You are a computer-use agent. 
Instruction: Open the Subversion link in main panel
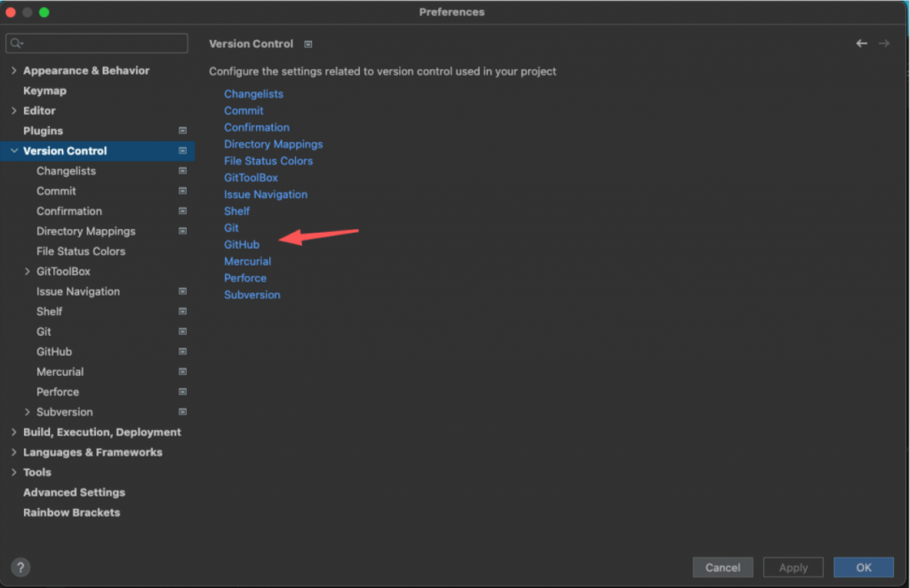(251, 295)
